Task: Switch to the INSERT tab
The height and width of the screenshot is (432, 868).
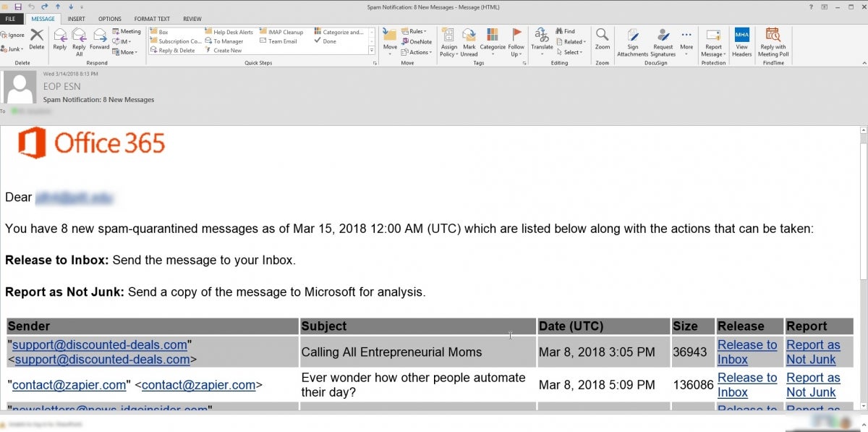Action: (76, 19)
